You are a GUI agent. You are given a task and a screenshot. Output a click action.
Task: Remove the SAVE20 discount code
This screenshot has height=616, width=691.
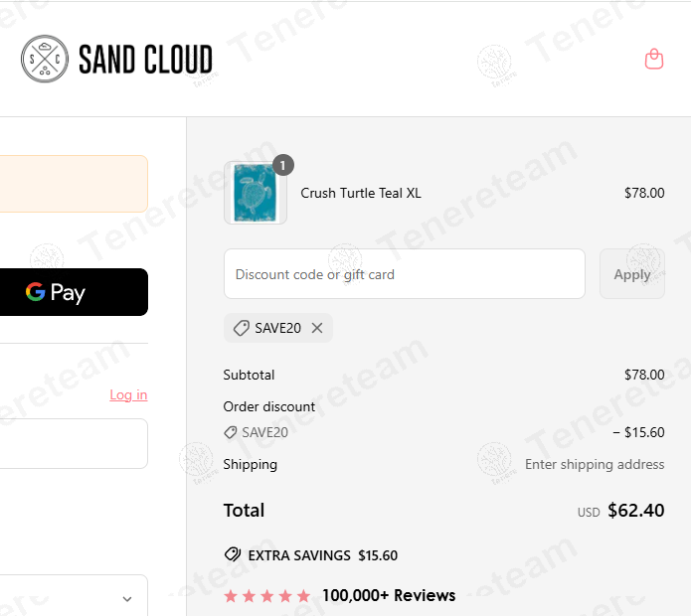(x=317, y=328)
